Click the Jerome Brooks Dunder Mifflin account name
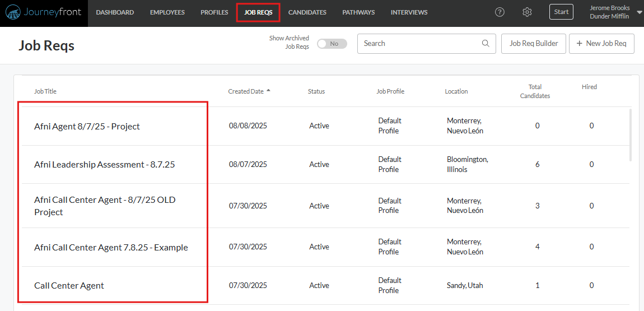644x311 pixels. (x=609, y=12)
